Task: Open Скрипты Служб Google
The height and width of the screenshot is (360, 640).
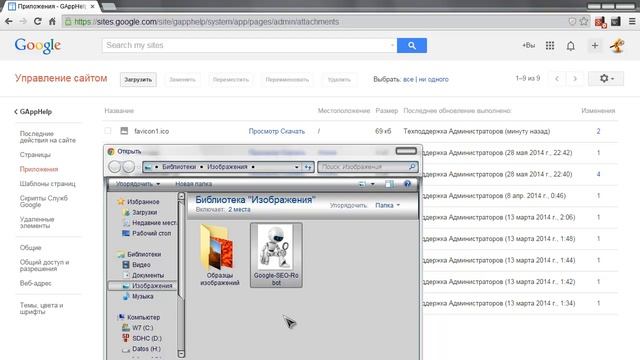Action: (44, 201)
